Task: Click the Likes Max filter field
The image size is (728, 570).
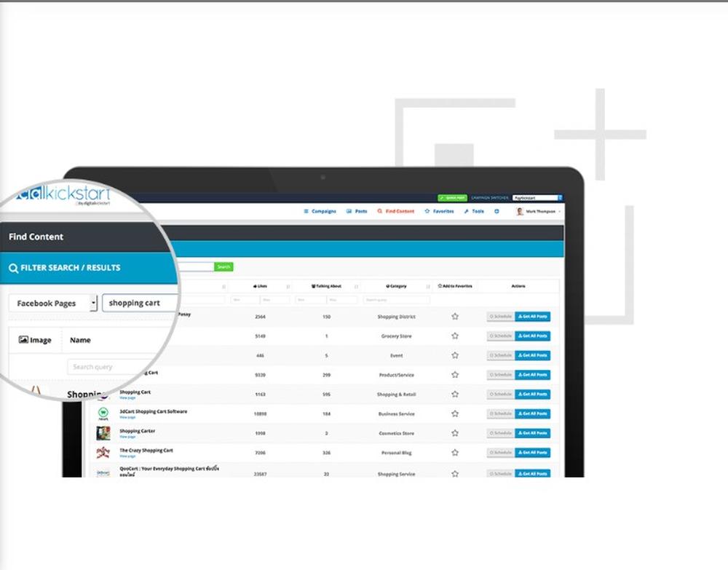Action: (x=275, y=300)
